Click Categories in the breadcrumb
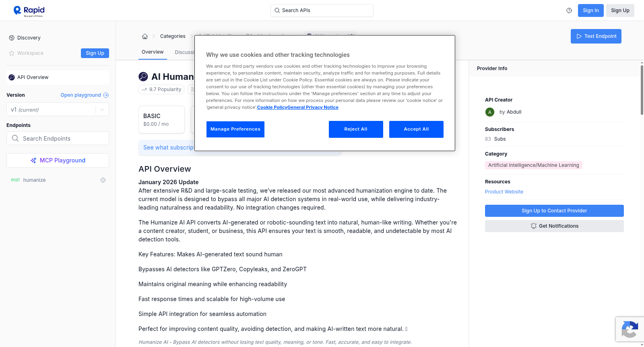 point(173,36)
